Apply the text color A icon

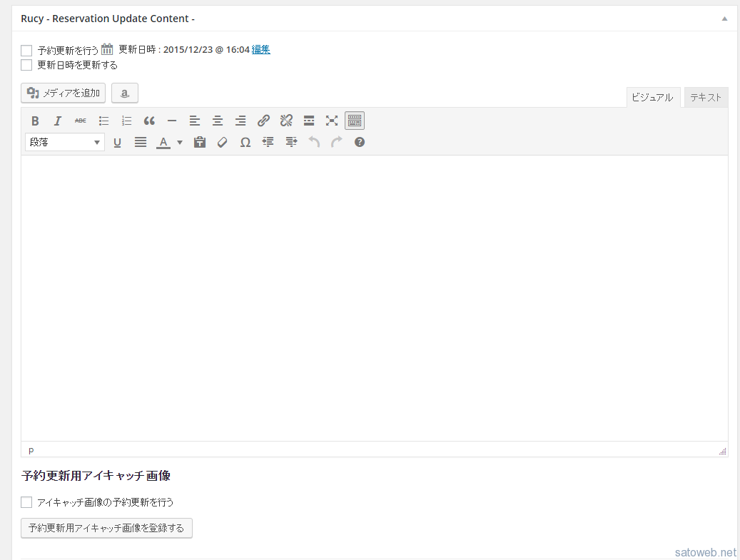click(163, 143)
